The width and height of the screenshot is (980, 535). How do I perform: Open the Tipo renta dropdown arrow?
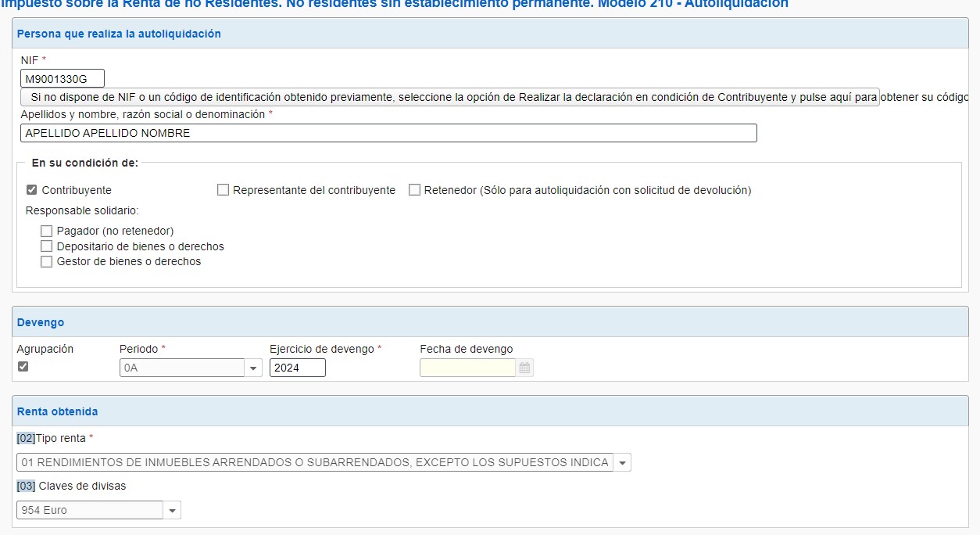(x=622, y=463)
